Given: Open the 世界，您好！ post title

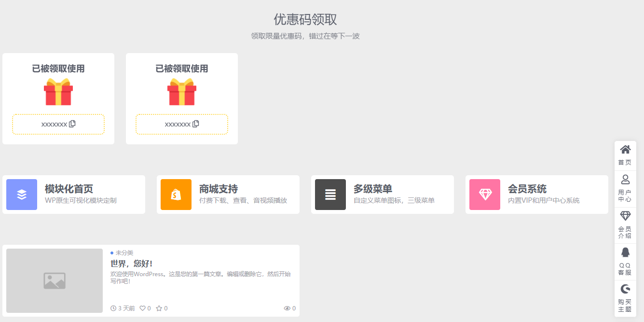Looking at the screenshot, I should coord(131,264).
